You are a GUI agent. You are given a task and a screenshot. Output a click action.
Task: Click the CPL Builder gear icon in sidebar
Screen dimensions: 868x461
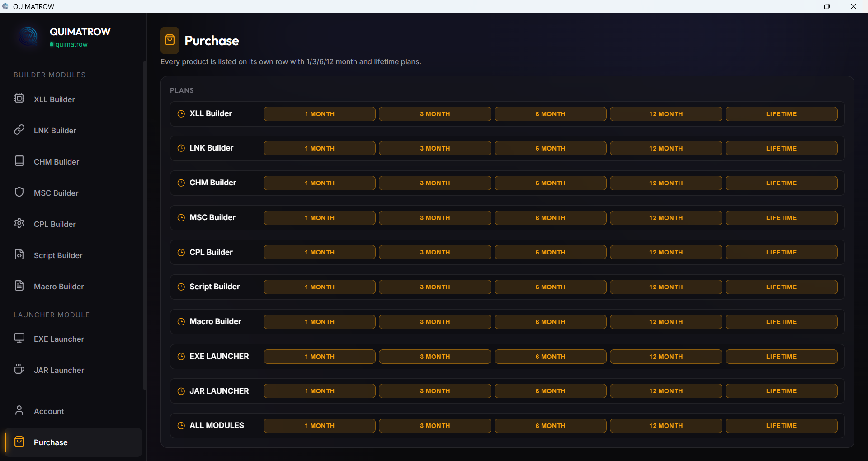click(19, 223)
